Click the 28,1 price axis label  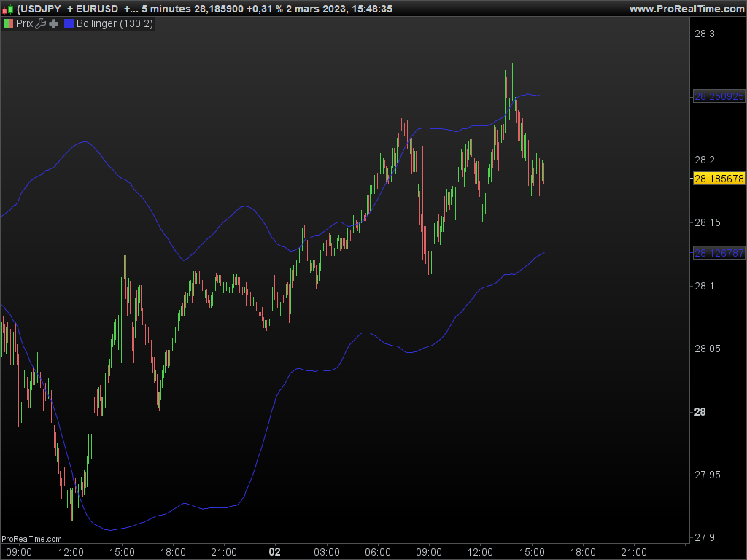[705, 286]
